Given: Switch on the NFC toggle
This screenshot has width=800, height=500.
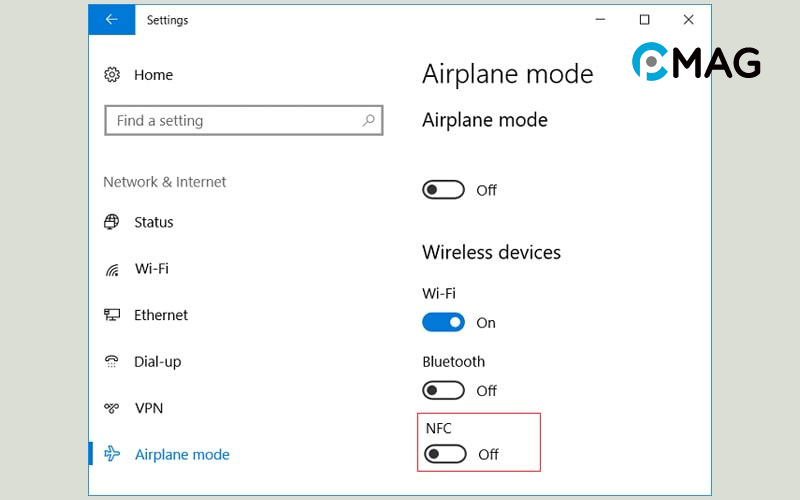Looking at the screenshot, I should pos(446,454).
